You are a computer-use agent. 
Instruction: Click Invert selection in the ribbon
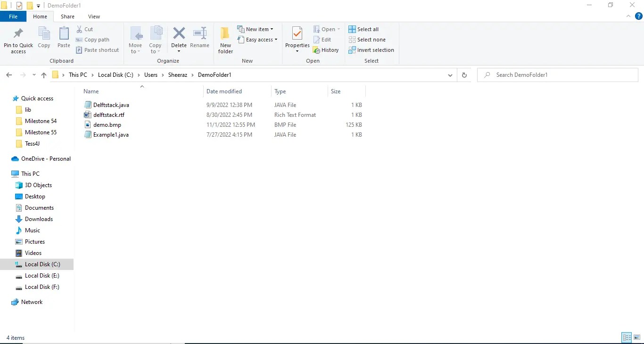(372, 50)
